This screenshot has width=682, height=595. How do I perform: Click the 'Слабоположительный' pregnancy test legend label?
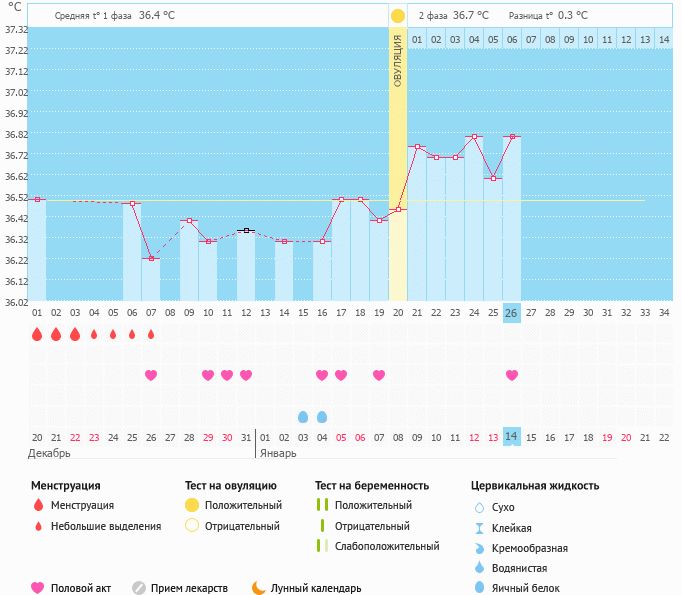click(387, 546)
